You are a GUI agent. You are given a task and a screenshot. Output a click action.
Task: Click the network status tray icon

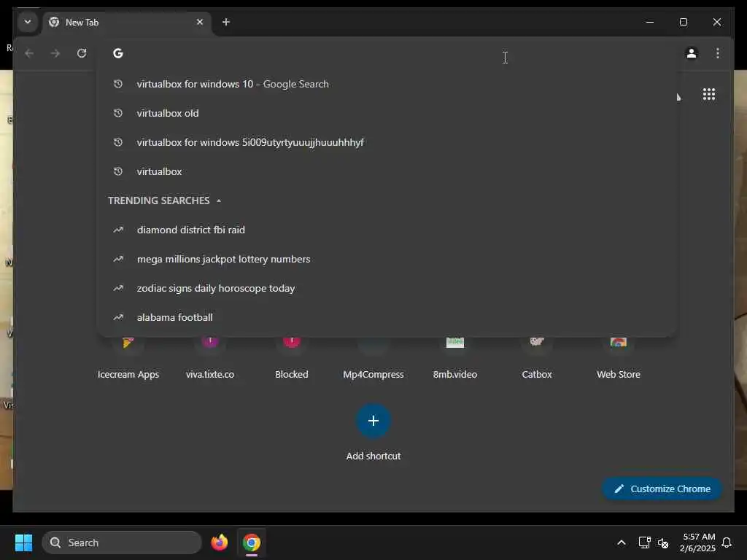pos(644,542)
